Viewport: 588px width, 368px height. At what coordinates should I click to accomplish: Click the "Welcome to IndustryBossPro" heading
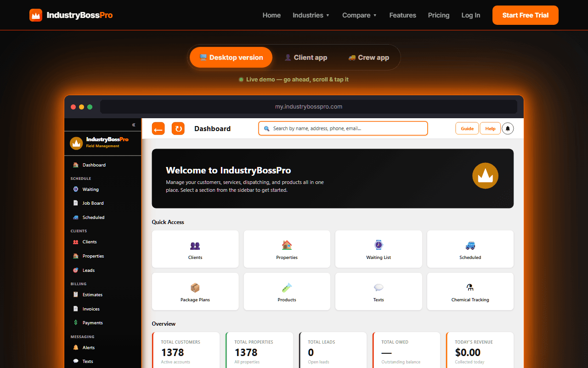click(228, 170)
